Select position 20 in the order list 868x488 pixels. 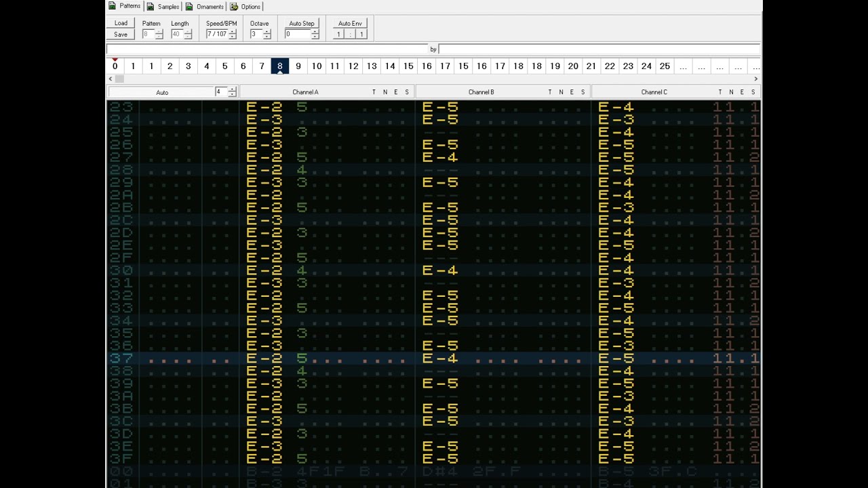tap(573, 66)
